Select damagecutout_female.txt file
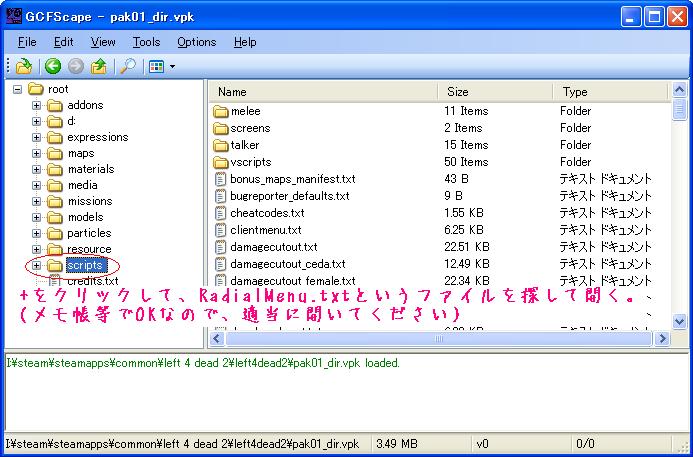Screen dimensions: 693x457 click(285, 281)
